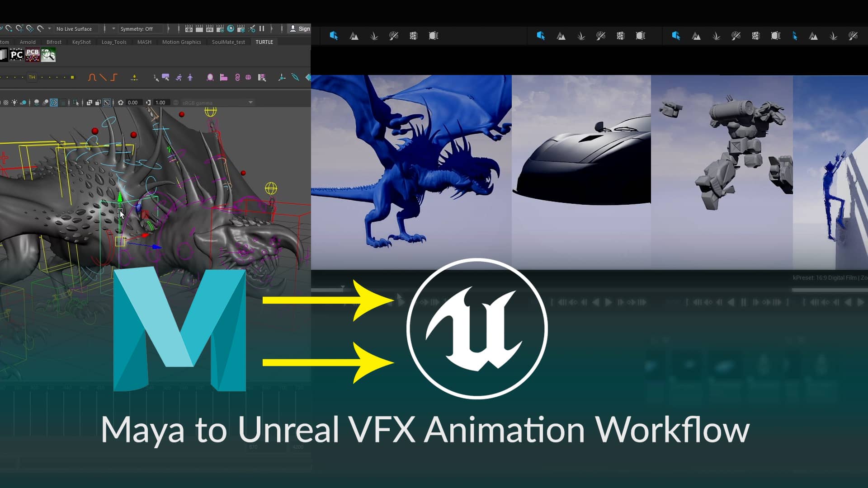Click the Sign In button
868x488 pixels.
300,28
